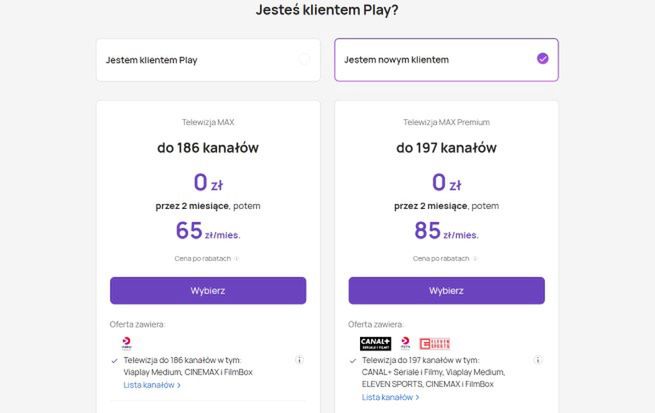
Task: Click the "Telewizja MAX Premium" plan title
Action: pyautogui.click(x=446, y=122)
